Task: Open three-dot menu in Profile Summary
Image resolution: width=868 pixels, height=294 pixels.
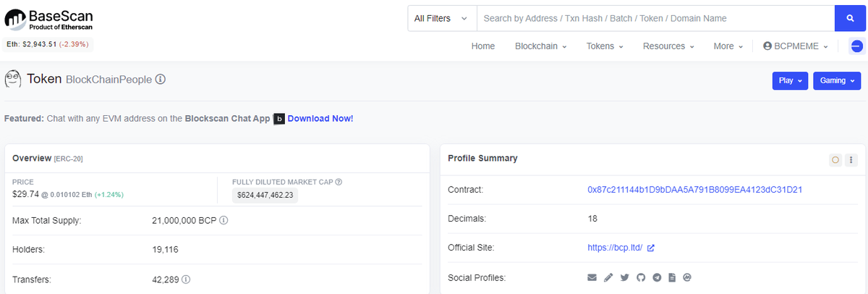Action: (851, 160)
